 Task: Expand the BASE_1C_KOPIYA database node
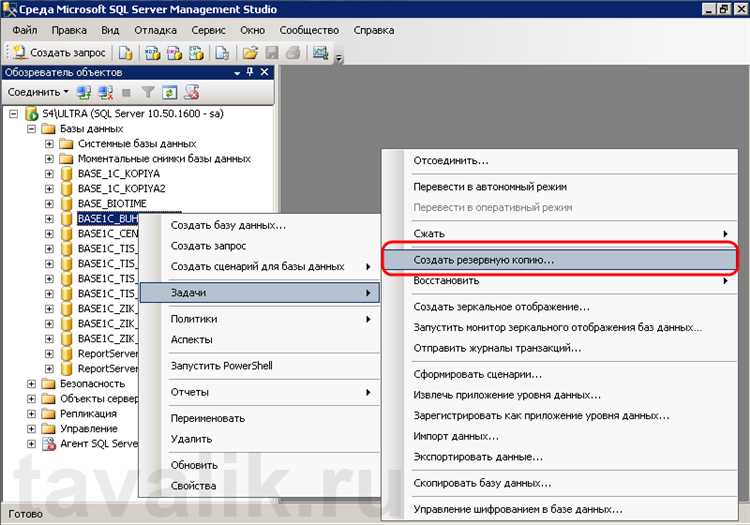coord(49,173)
